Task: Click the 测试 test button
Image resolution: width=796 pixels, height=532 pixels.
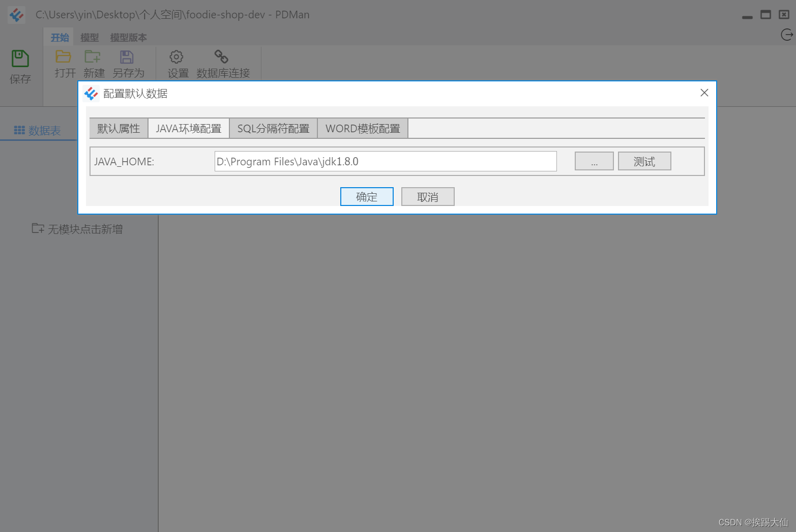Action: point(644,161)
